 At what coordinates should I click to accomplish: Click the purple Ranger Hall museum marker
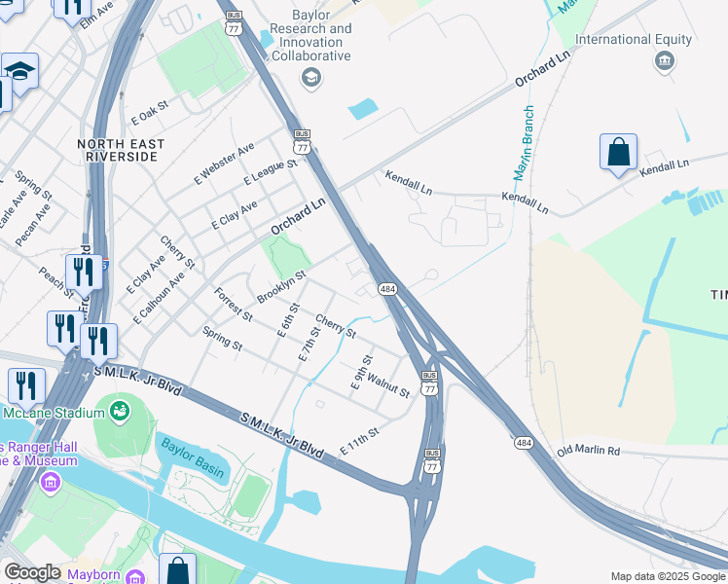(51, 483)
